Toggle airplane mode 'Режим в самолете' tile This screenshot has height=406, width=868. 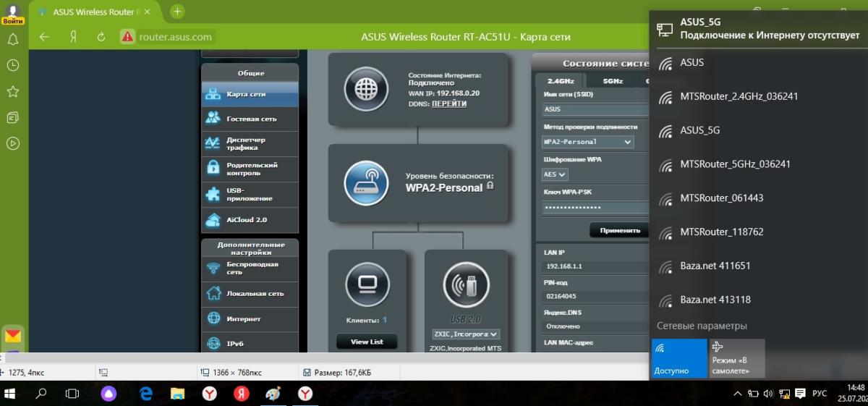click(x=736, y=358)
